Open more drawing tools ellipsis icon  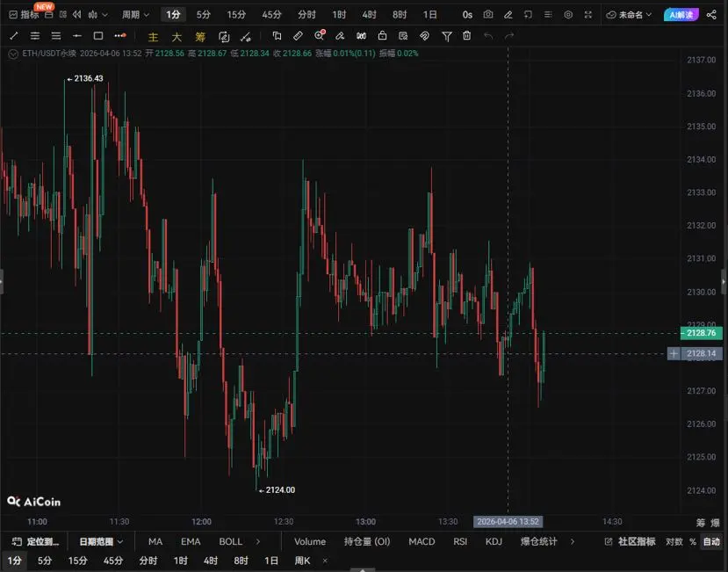click(119, 36)
